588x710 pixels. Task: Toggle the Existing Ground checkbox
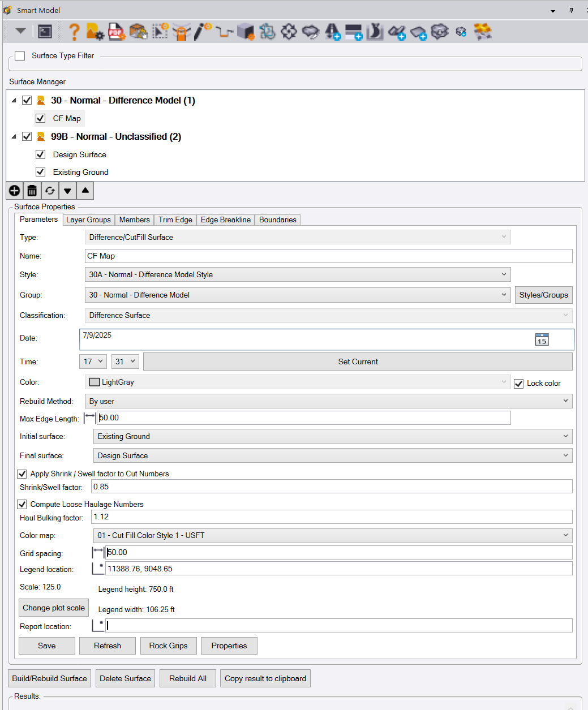[40, 171]
